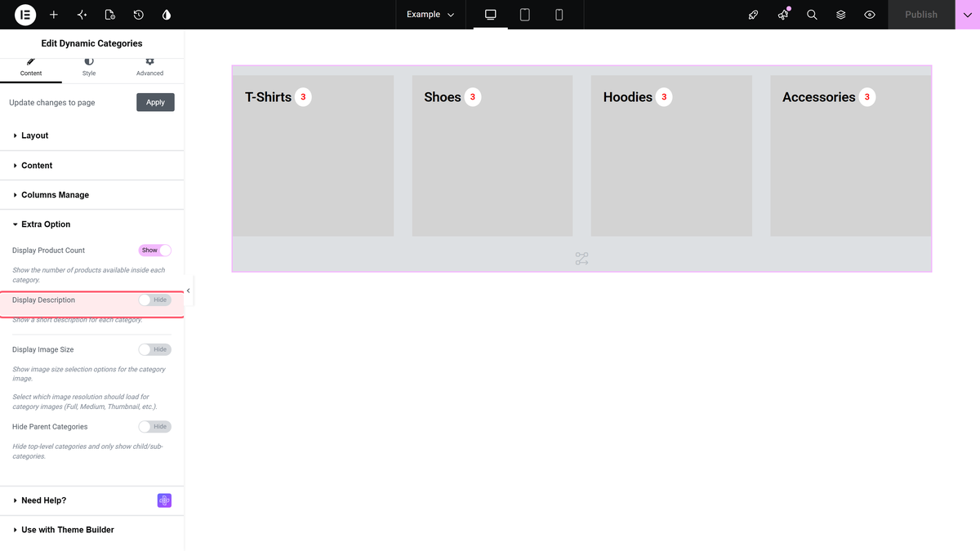Collapse the editor panel arrow

[189, 291]
